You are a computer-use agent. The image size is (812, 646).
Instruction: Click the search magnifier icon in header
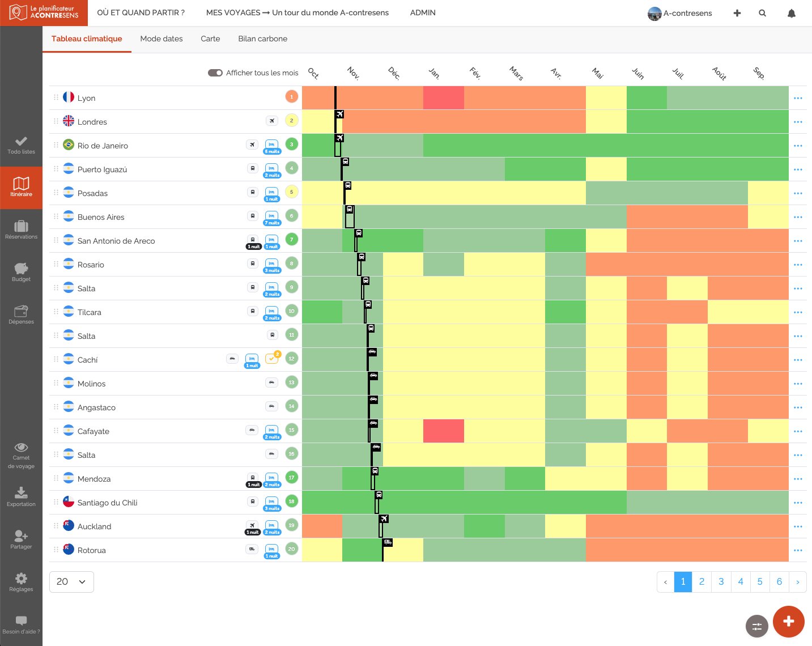[763, 13]
